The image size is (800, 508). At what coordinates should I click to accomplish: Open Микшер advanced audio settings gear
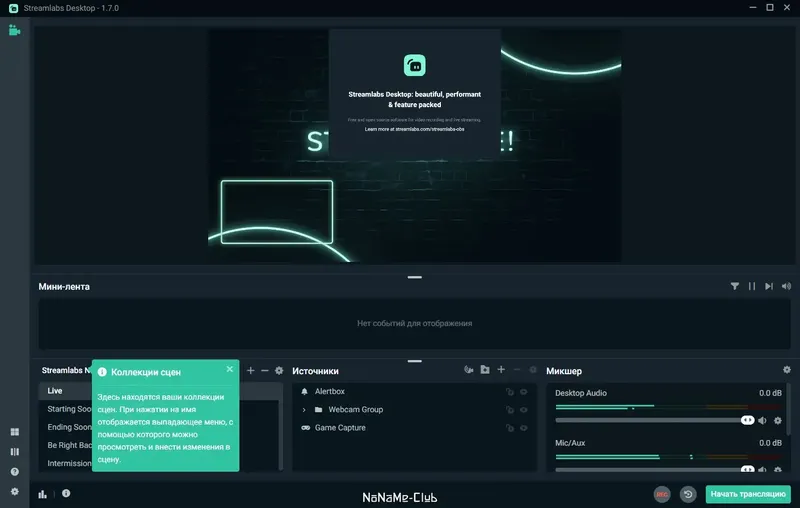787,369
